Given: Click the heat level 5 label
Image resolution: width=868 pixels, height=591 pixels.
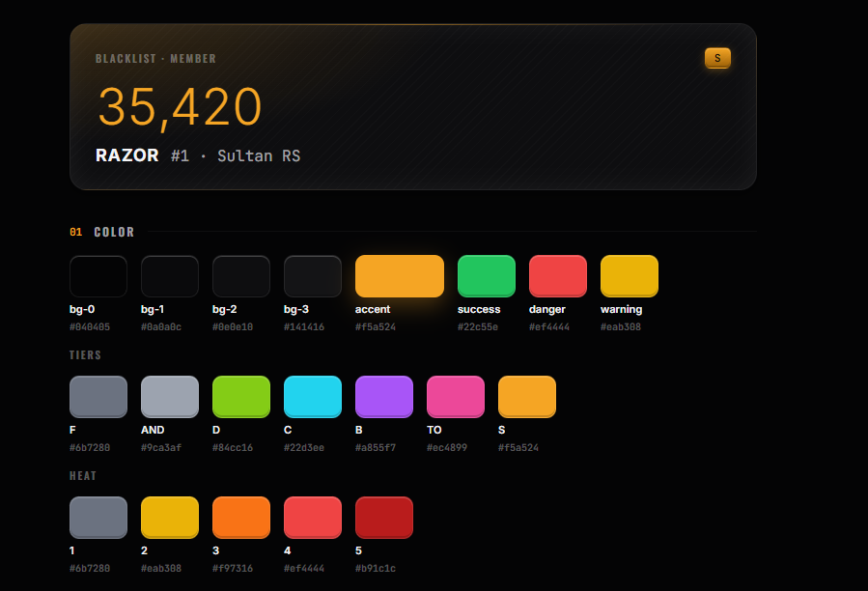Looking at the screenshot, I should [359, 550].
